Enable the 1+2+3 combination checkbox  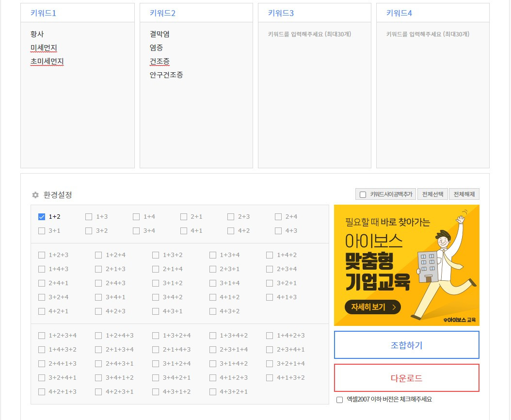click(42, 255)
